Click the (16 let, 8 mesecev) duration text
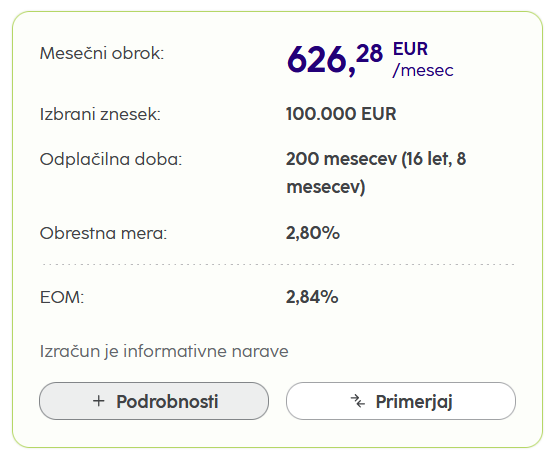Screen dimensions: 554x467 [376, 173]
